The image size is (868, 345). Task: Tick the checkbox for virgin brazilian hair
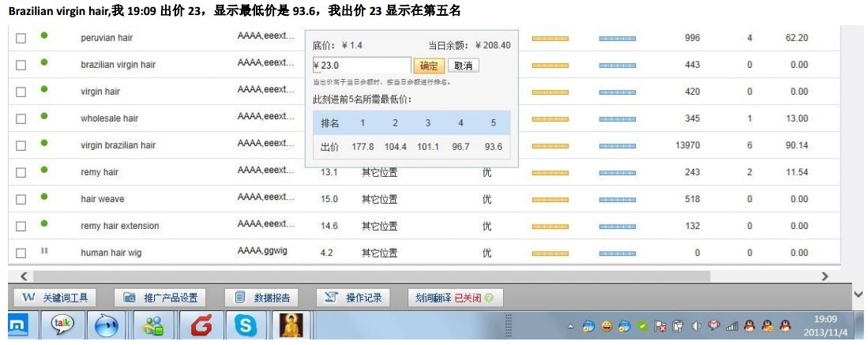point(21,145)
